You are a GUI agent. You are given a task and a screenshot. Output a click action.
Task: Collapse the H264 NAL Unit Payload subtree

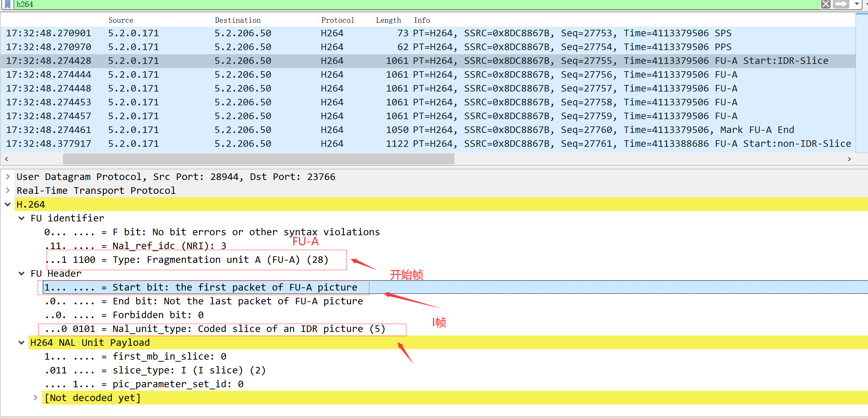coord(21,343)
